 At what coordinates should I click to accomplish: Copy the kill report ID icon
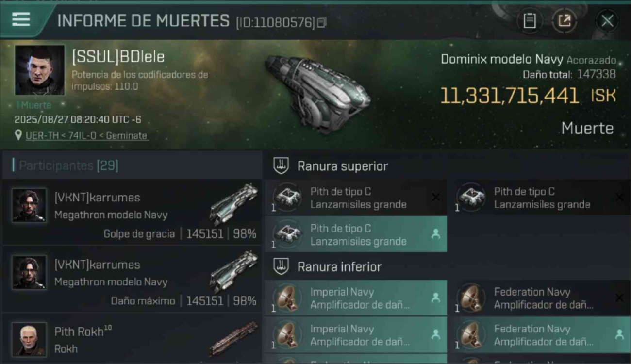322,22
